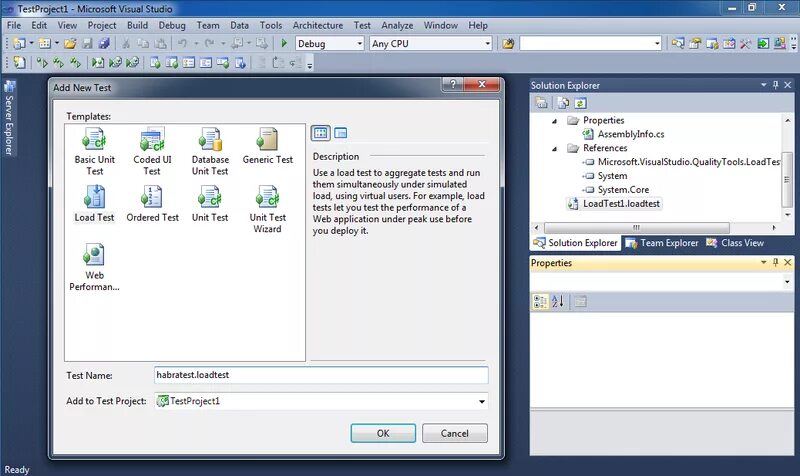The width and height of the screenshot is (800, 476).
Task: Click the New Project toolbar icon
Action: click(x=19, y=44)
